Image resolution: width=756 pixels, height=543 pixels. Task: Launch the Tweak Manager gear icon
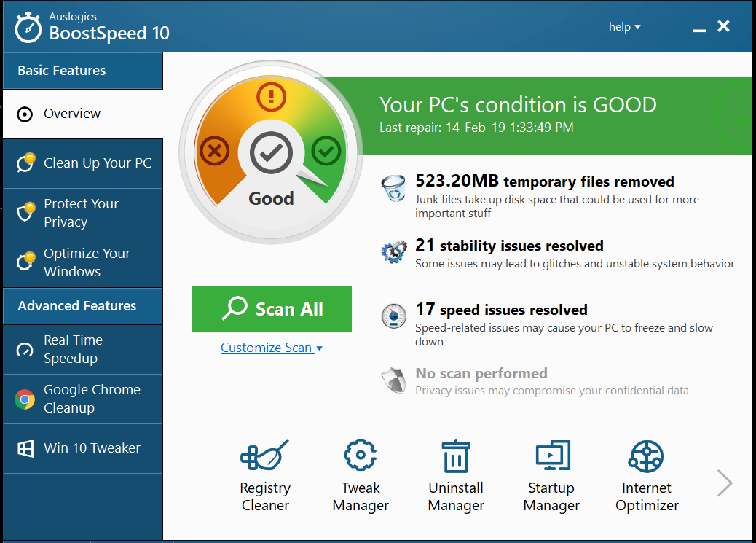click(361, 455)
